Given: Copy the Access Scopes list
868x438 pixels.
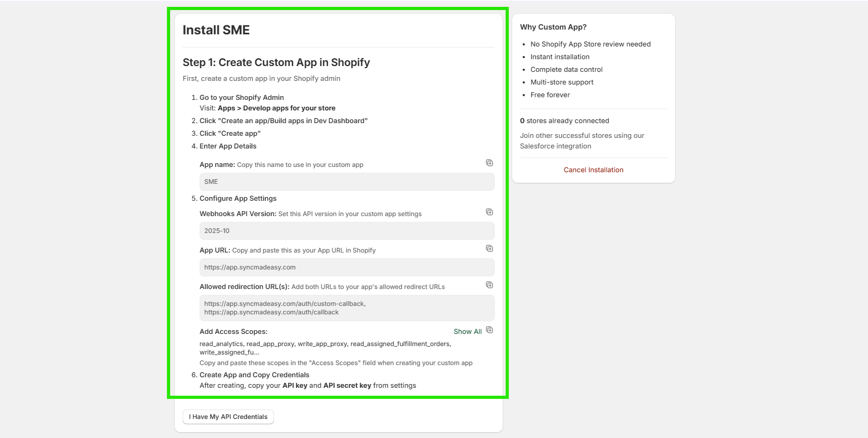Looking at the screenshot, I should pyautogui.click(x=489, y=330).
